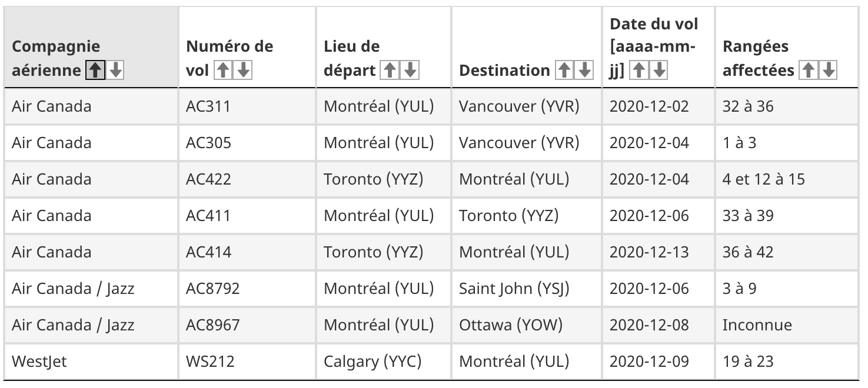Select flight WS212 cell
The height and width of the screenshot is (388, 868).
[x=210, y=361]
